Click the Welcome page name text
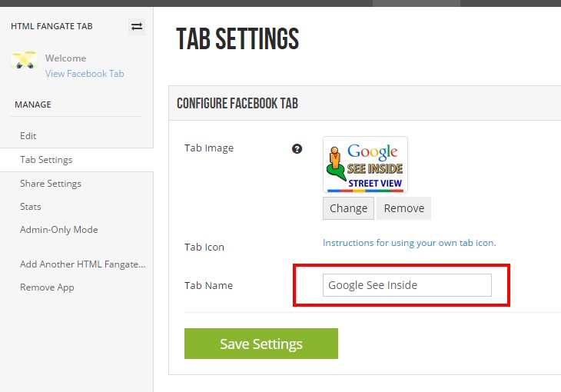561x392 pixels. point(66,58)
